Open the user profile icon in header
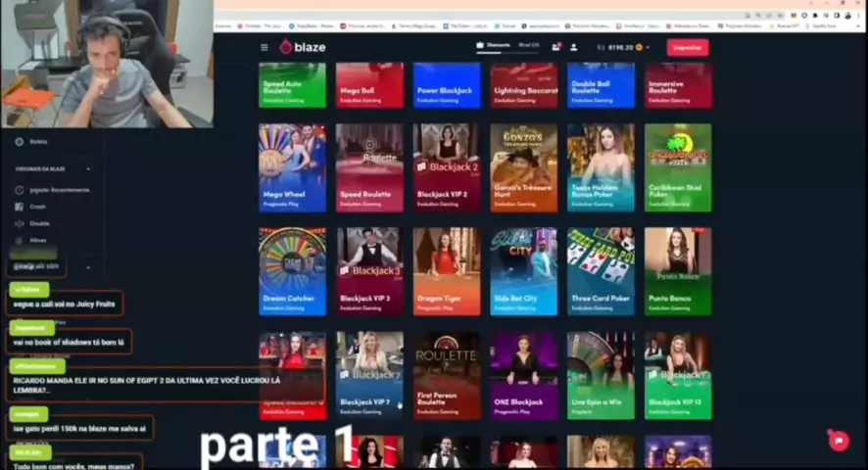Viewport: 868px width, 470px height. pos(574,47)
